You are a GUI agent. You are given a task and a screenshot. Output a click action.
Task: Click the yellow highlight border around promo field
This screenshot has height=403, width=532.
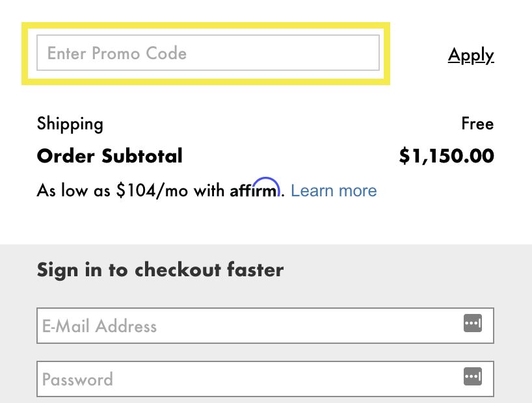click(x=207, y=26)
